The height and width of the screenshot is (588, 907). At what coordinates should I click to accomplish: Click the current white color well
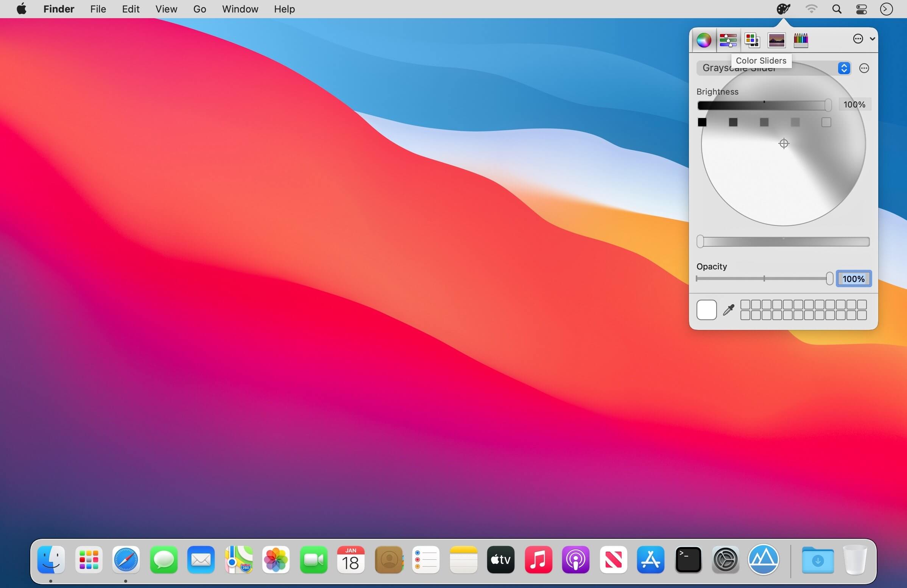(706, 310)
